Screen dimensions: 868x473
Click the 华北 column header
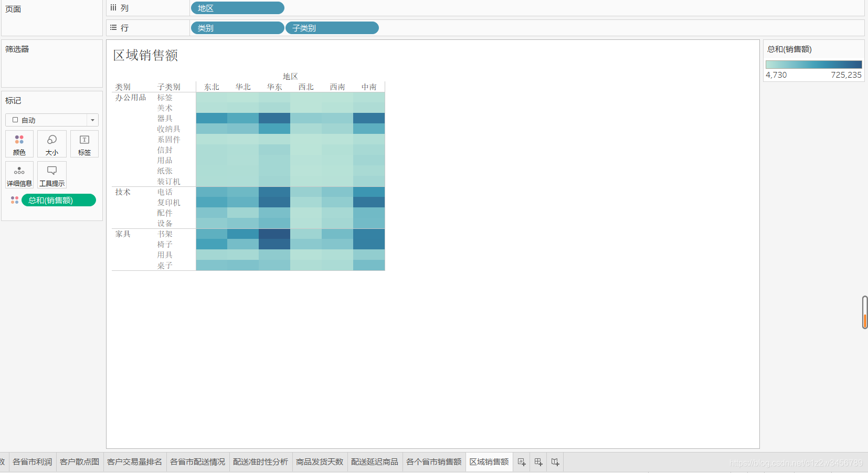click(x=243, y=87)
